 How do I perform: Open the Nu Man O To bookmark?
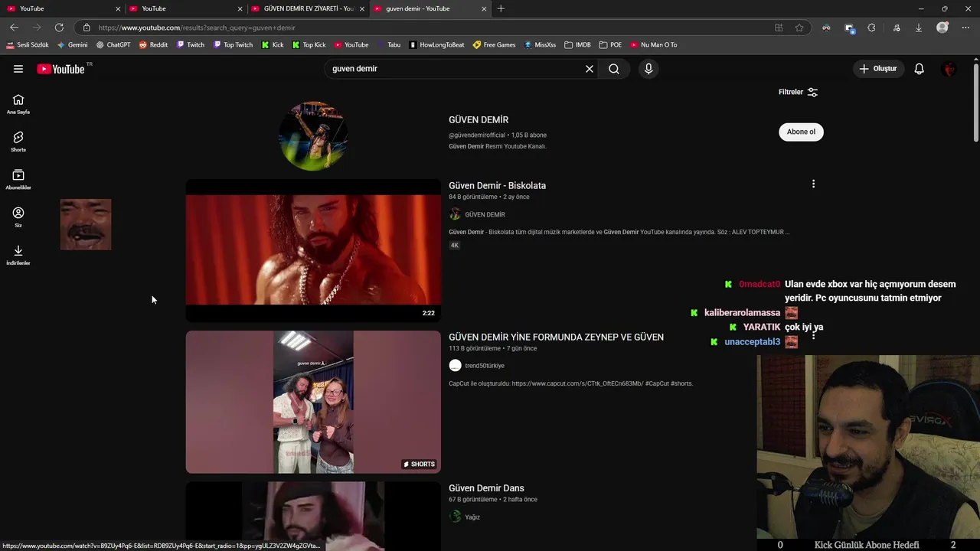click(x=653, y=45)
